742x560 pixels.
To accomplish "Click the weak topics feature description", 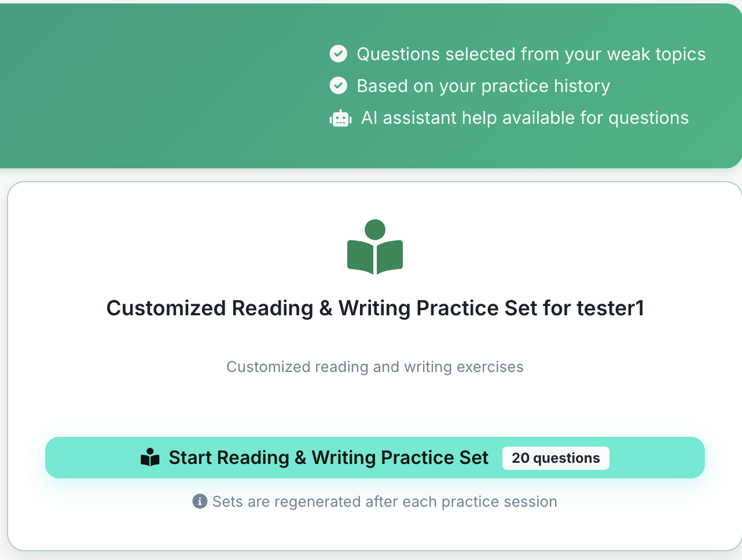I will click(x=531, y=53).
